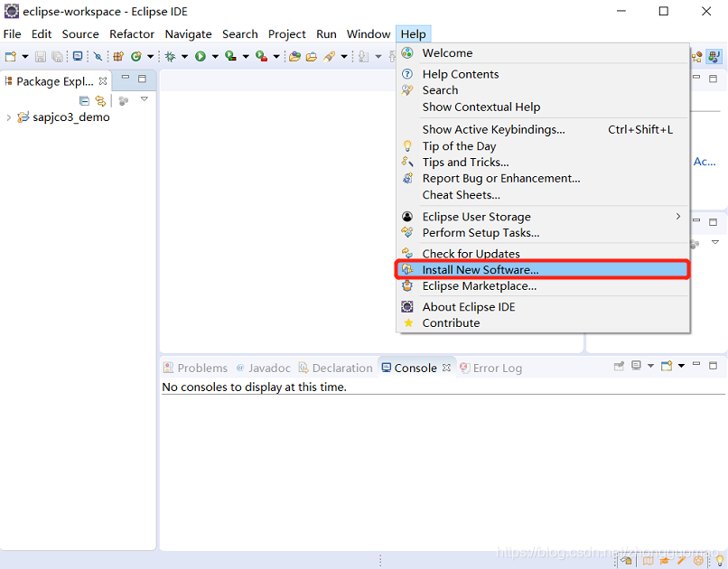Click the green Run button icon
The height and width of the screenshot is (569, 728).
[x=201, y=57]
